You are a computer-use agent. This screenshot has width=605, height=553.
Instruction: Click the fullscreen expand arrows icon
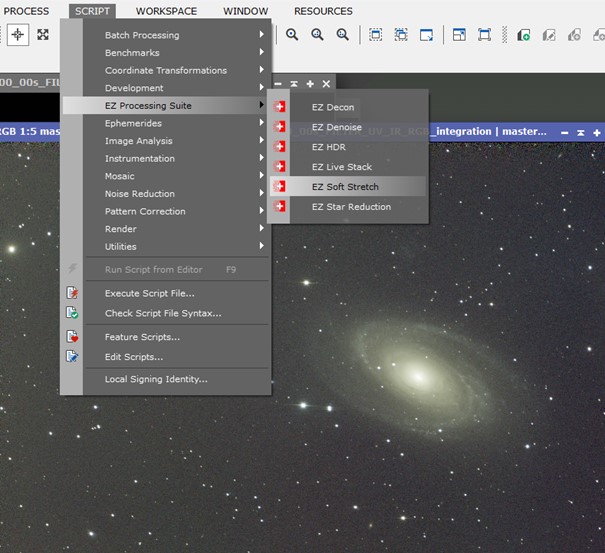[43, 35]
